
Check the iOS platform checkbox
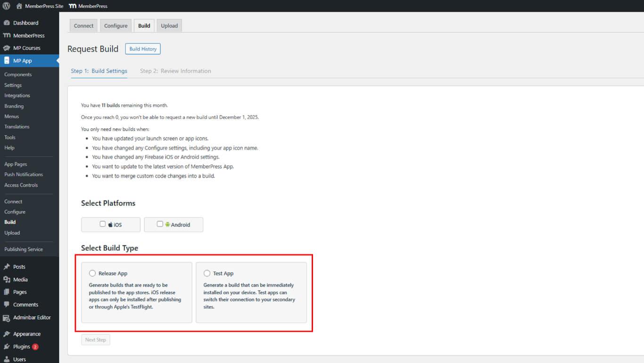(x=103, y=224)
